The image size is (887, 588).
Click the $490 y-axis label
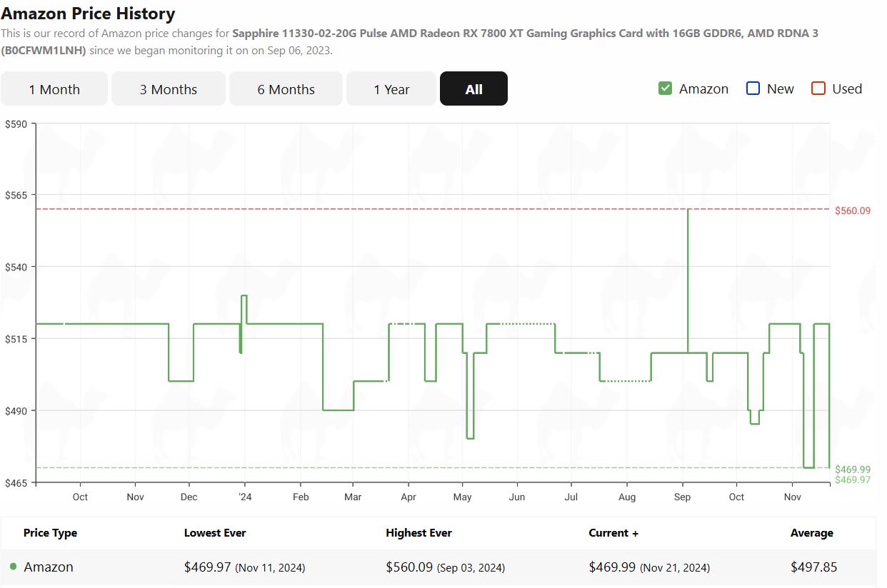pos(16,410)
